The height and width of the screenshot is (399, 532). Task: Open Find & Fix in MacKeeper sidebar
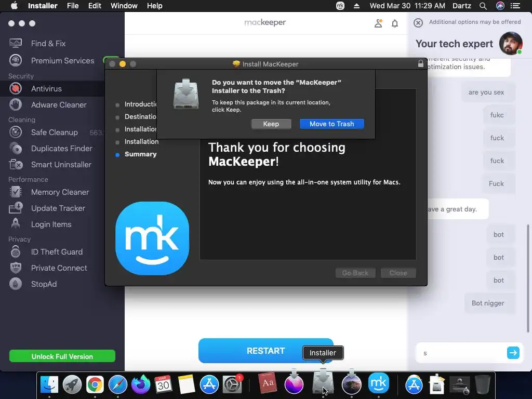click(x=48, y=44)
